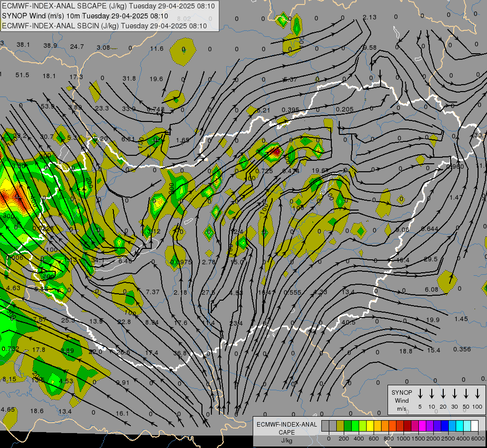Image resolution: width=487 pixels, height=448 pixels.
Task: Click the 1000 tick label on CAPE scale
Action: [403, 439]
